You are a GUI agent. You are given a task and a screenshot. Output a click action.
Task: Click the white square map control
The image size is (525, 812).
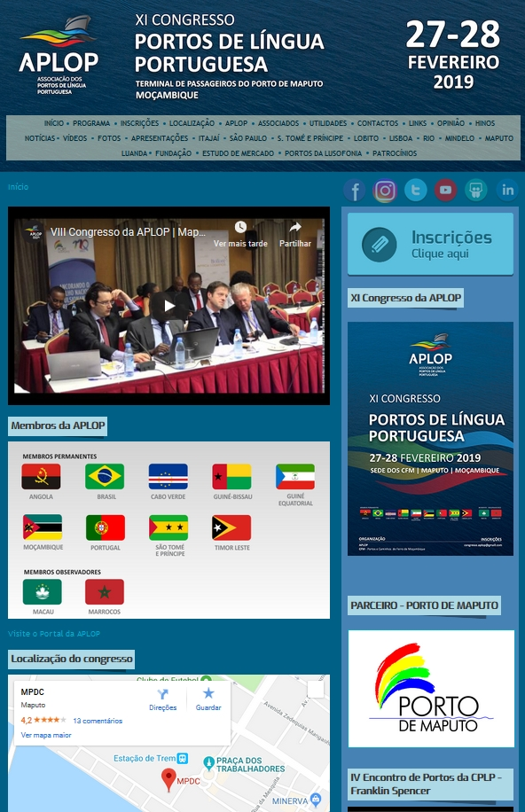click(316, 690)
